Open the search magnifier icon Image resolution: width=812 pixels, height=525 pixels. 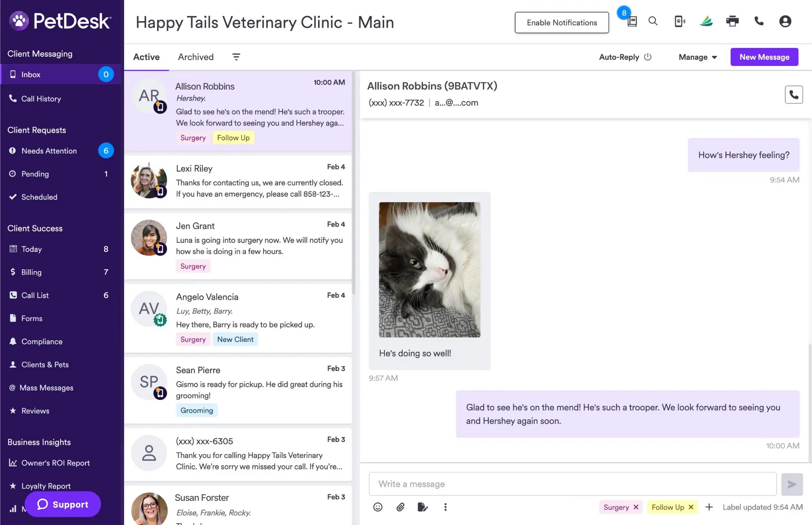(653, 21)
